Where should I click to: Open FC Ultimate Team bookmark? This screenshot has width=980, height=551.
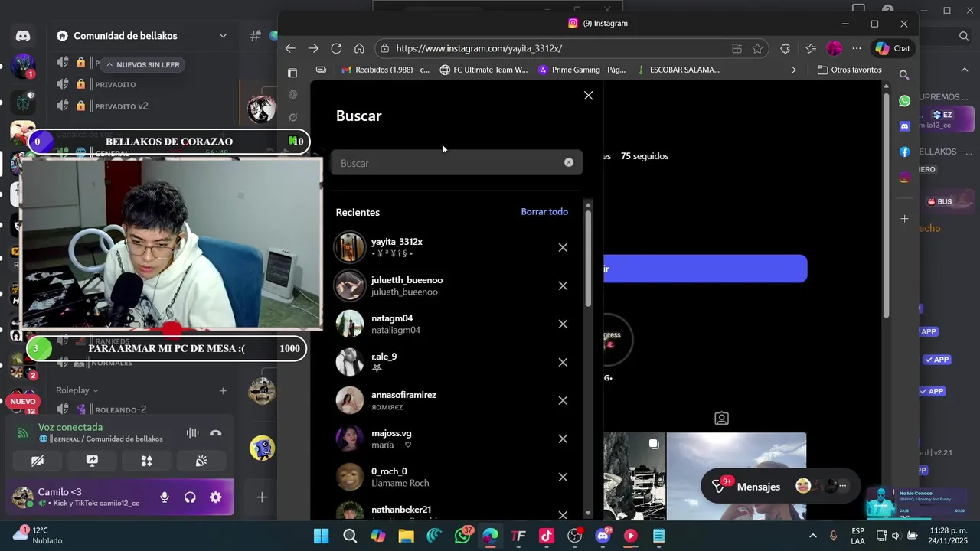point(484,70)
